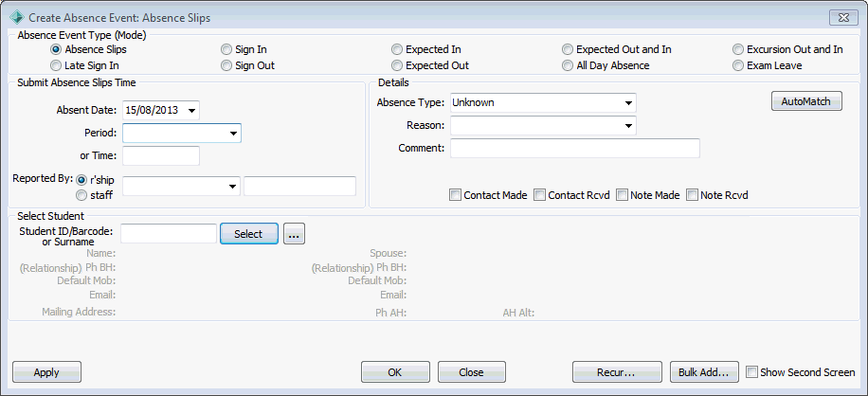This screenshot has width=868, height=396.
Task: Click the application icon in title bar
Action: pyautogui.click(x=17, y=18)
